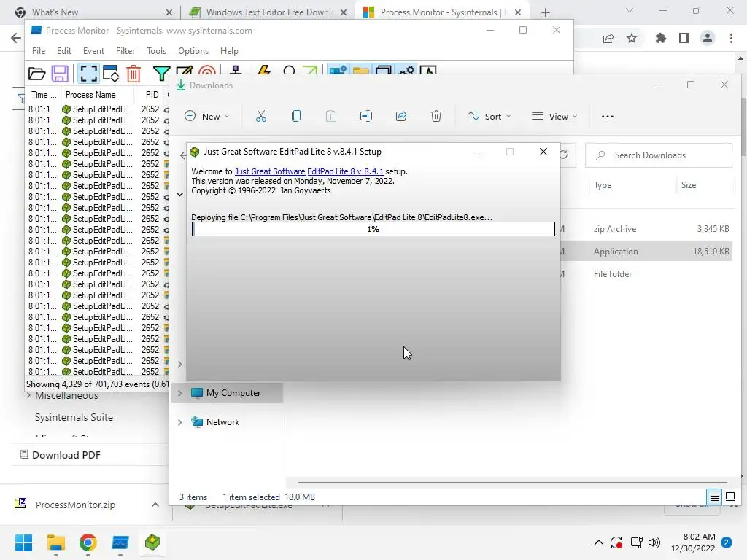Expand Network in navigation pane
The width and height of the screenshot is (747, 560).
click(x=179, y=422)
